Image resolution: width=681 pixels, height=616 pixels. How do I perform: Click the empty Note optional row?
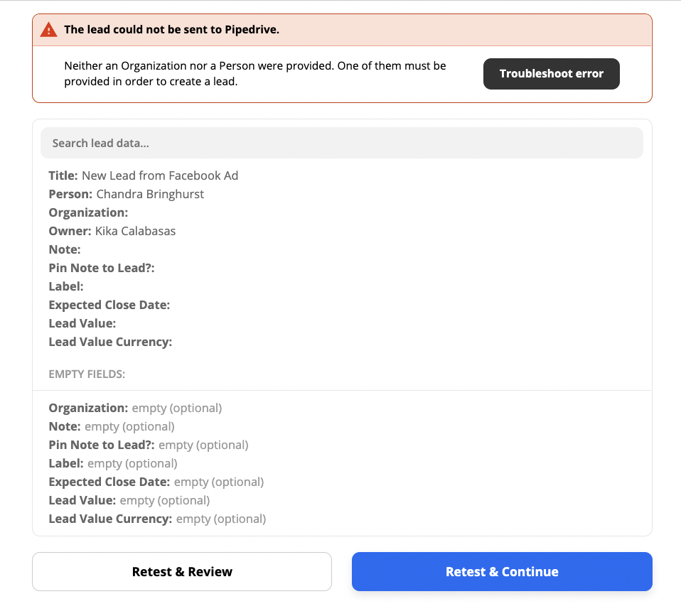(x=112, y=427)
